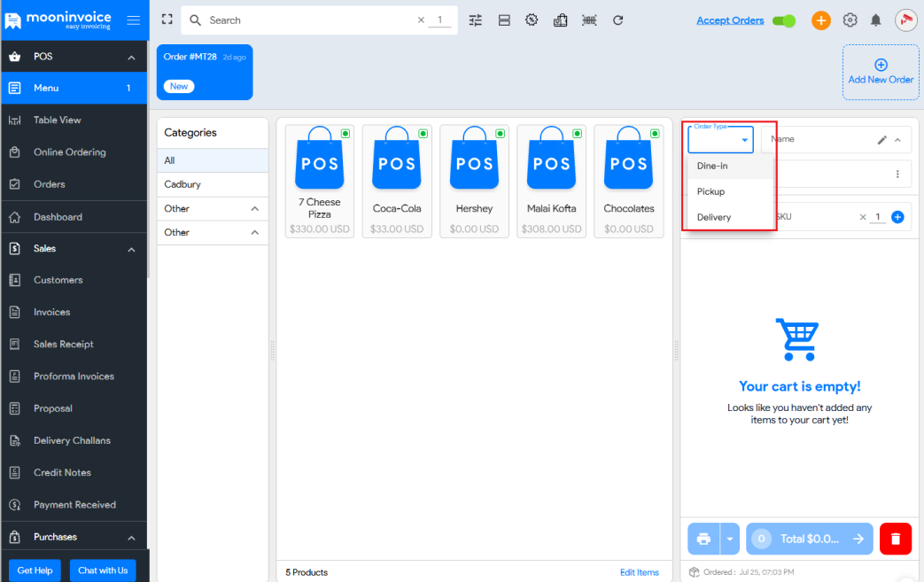Open the notifications bell
Viewport: 924px width, 582px height.
click(876, 20)
